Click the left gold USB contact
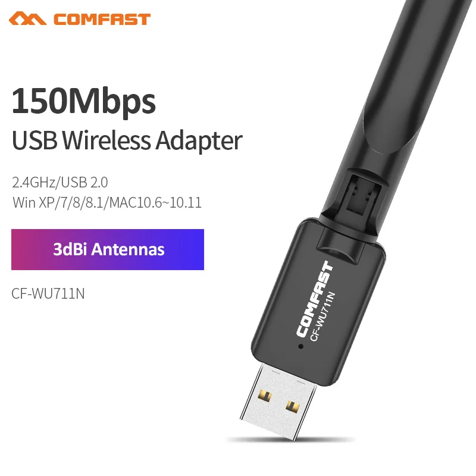This screenshot has height=476, width=476. (264, 396)
